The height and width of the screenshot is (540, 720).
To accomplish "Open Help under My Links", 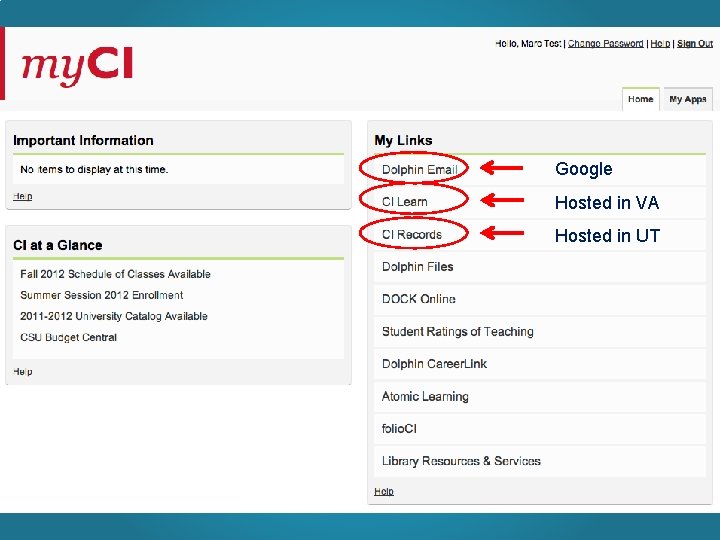I will tap(384, 491).
